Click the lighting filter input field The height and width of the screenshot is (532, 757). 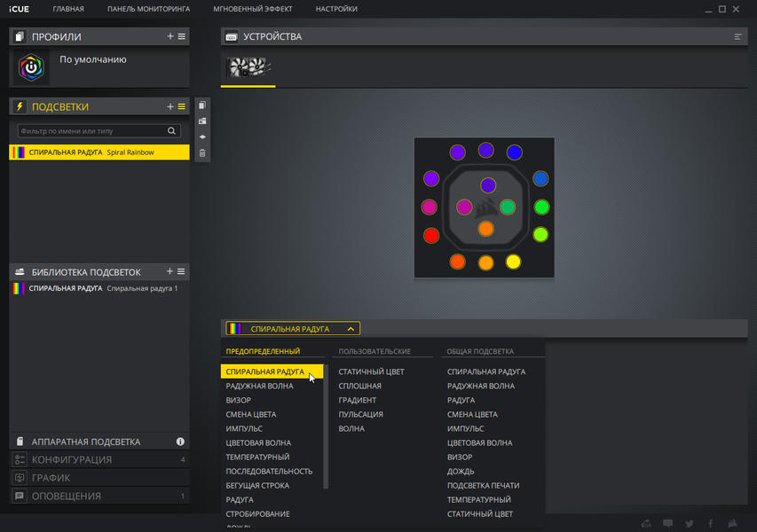tap(91, 130)
